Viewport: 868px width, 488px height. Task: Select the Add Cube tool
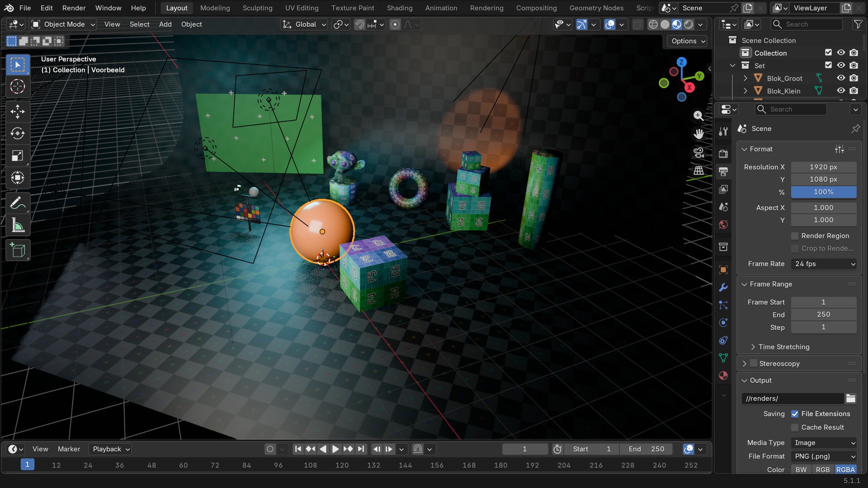click(x=18, y=250)
